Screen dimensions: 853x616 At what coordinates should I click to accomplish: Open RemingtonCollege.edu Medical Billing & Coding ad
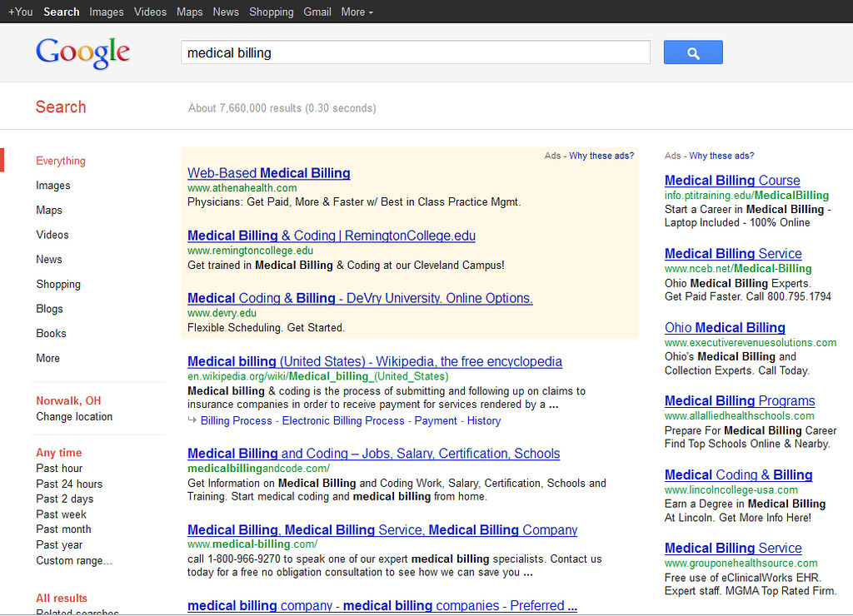[332, 236]
